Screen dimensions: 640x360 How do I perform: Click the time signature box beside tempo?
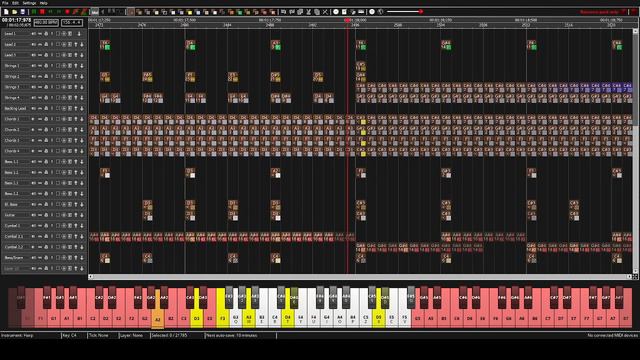tap(72, 22)
